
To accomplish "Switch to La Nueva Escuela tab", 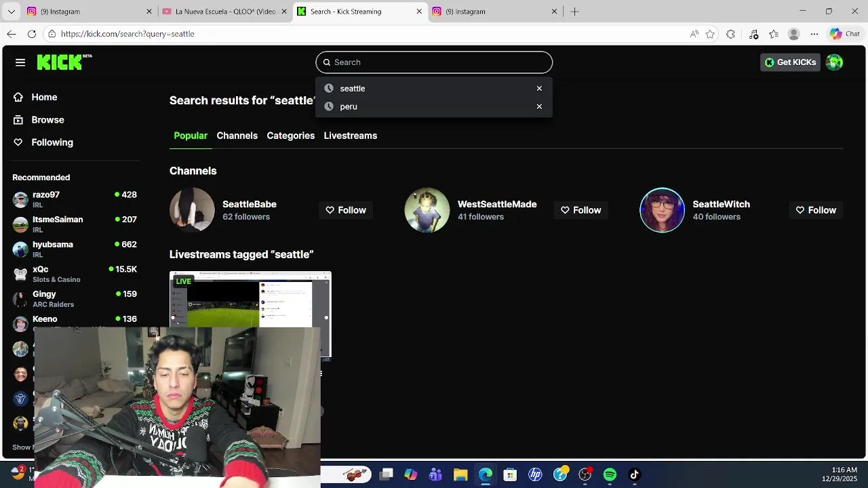I will (x=224, y=12).
